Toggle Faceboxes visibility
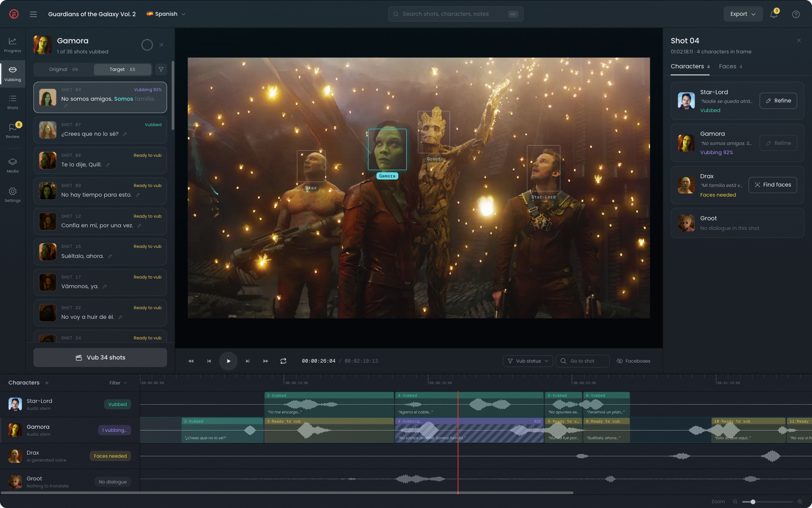Screen dimensions: 812x508 [633, 361]
